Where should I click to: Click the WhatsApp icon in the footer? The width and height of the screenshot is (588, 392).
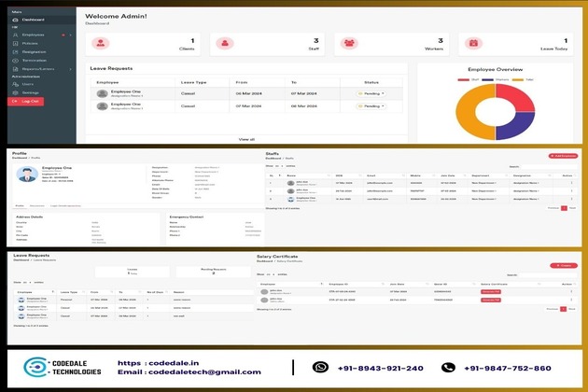click(x=321, y=368)
